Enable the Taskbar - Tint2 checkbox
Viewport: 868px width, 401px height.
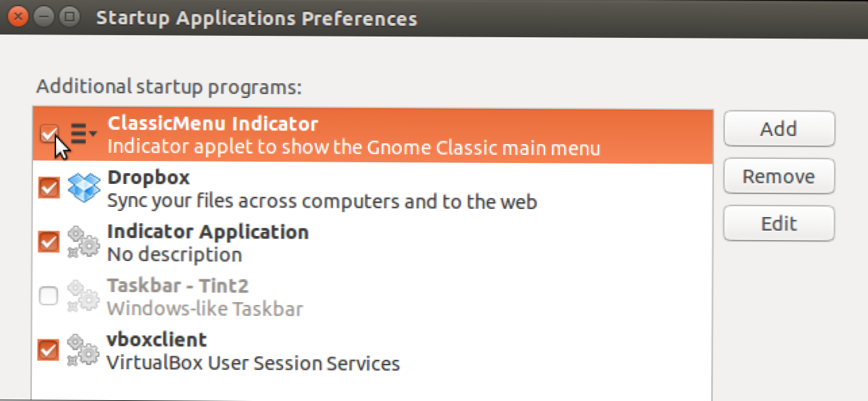click(x=49, y=296)
